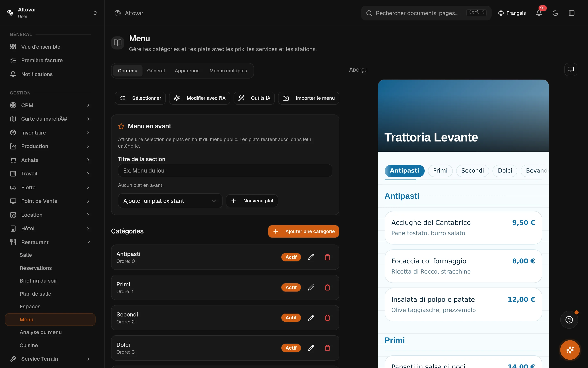Select the Primi chip in the preview
Screen dimensions: 588x368
(x=440, y=171)
